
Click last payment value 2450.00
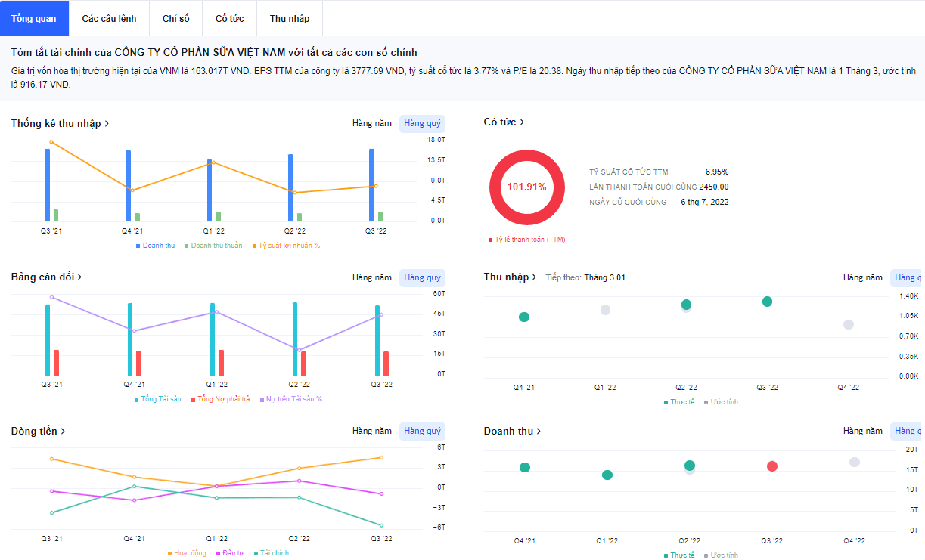pyautogui.click(x=714, y=187)
